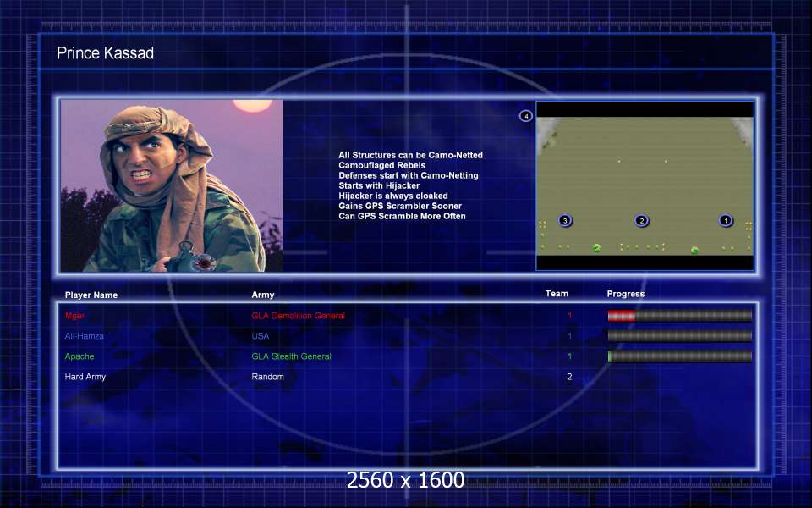Click the Prince Kassad portrait image
812x508 pixels.
pyautogui.click(x=172, y=185)
